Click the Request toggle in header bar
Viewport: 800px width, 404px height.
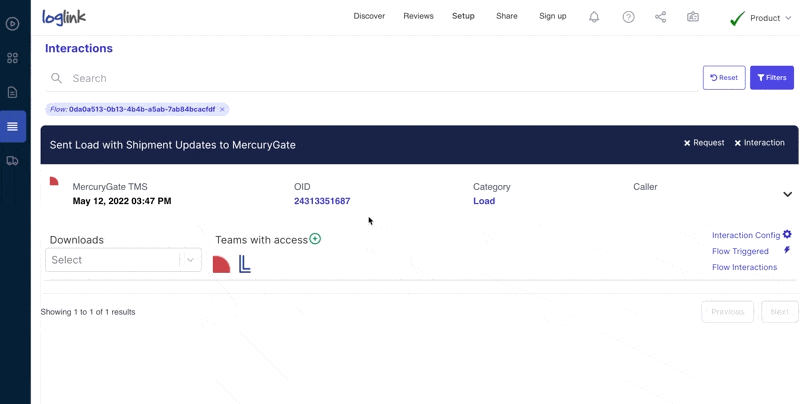point(704,143)
